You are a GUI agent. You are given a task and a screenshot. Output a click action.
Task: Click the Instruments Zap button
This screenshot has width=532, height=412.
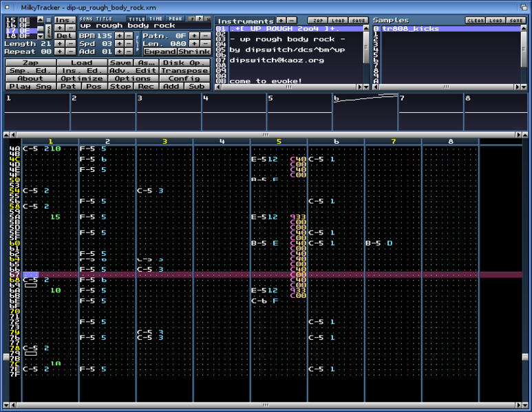point(316,21)
